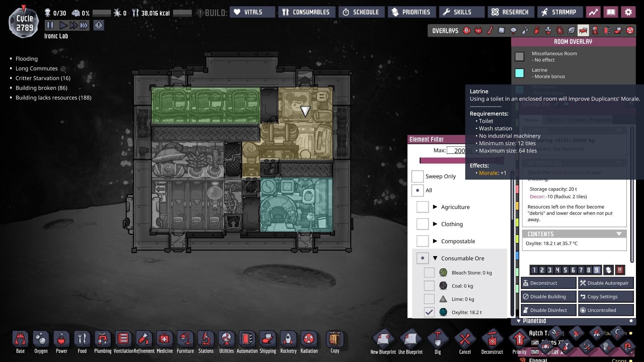Expand the Agriculture category
The image size is (644, 362).
(x=435, y=207)
